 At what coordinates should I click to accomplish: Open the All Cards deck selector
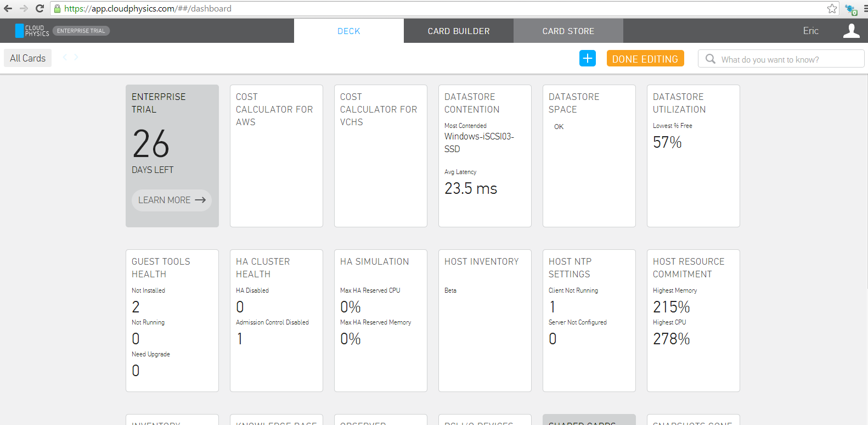point(27,58)
